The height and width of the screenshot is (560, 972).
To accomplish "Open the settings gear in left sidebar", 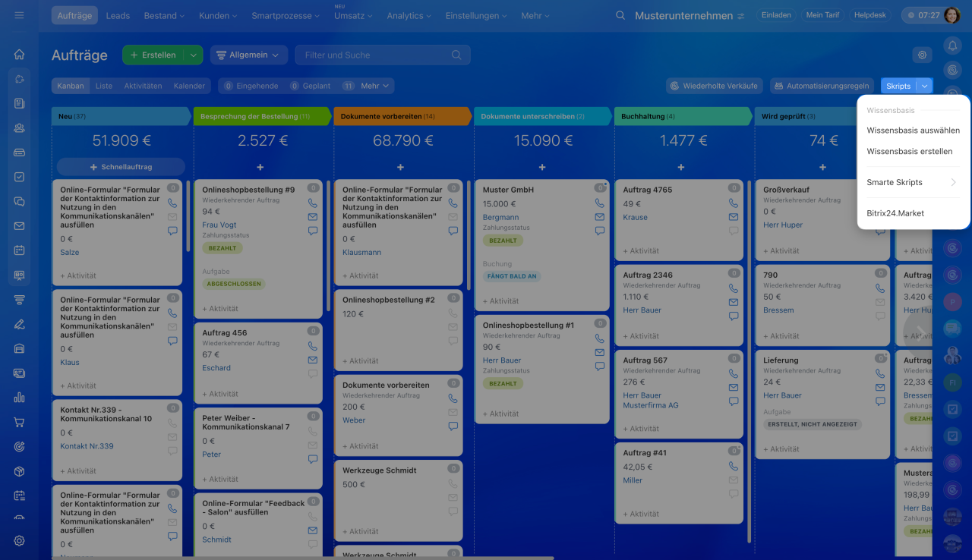I will (x=19, y=541).
